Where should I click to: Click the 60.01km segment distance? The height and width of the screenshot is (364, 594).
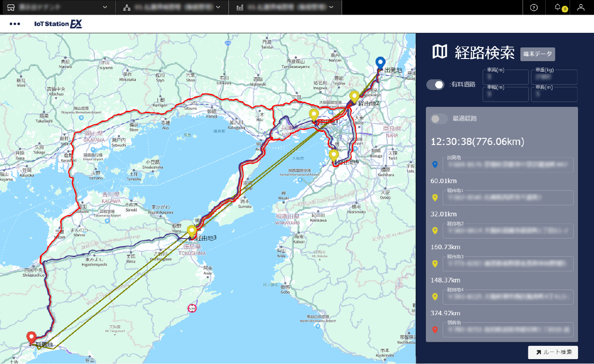pos(444,181)
